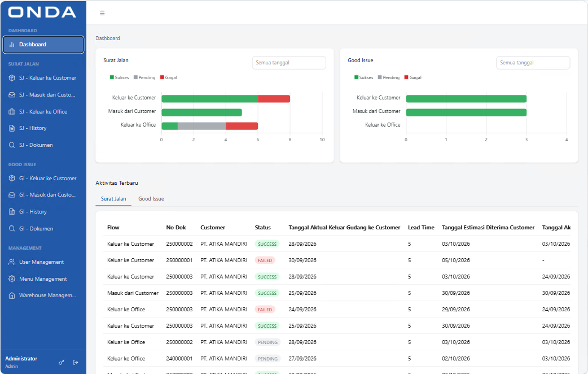Click red Gagal segment of Keluar ke Customer bar
Screen dimensions: 588x374
(274, 99)
